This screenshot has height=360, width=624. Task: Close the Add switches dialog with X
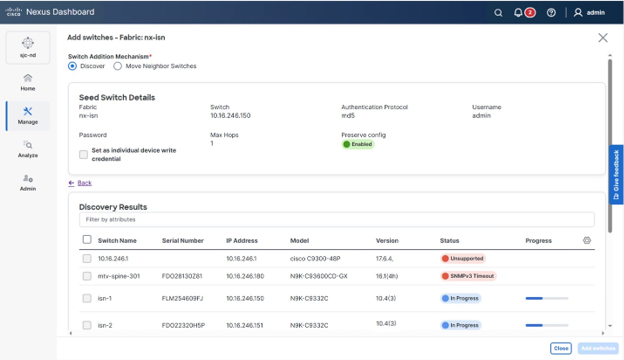(603, 38)
